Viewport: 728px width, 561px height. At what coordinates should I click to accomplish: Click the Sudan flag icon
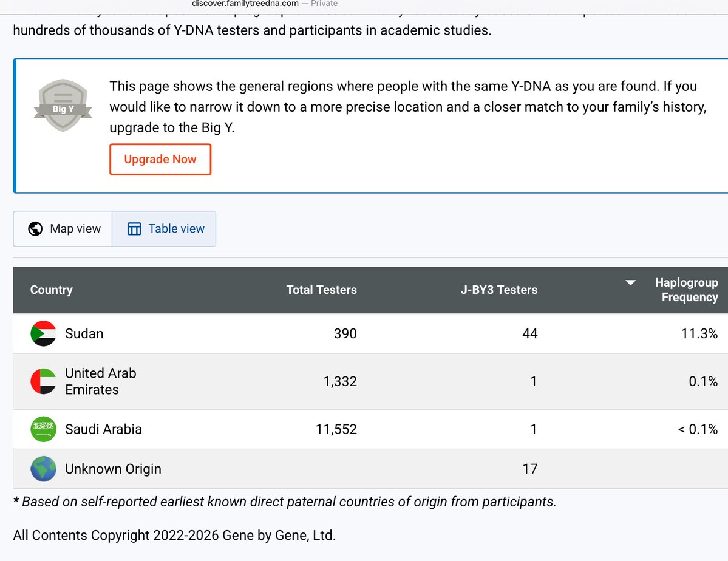point(43,333)
